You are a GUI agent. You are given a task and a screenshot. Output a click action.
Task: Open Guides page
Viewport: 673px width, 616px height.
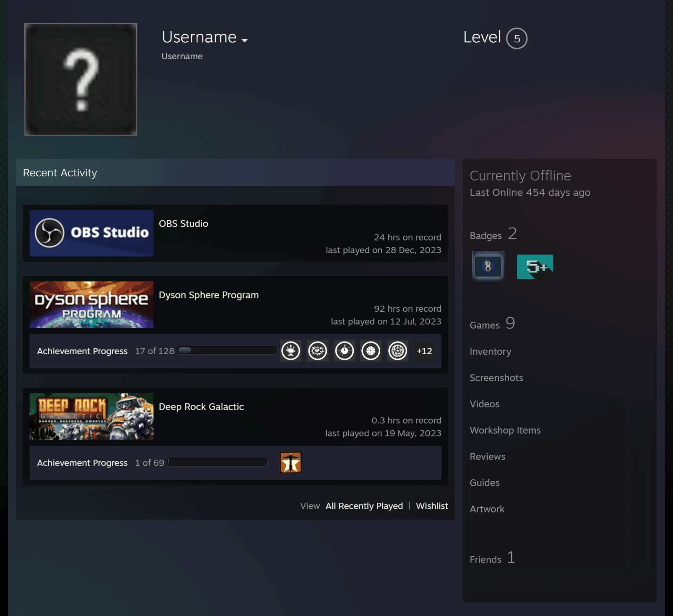click(484, 483)
